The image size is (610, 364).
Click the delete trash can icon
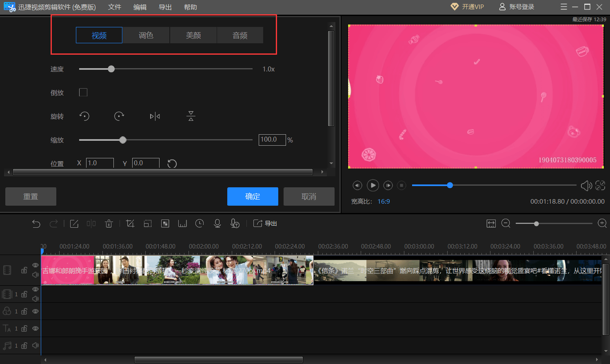(109, 223)
